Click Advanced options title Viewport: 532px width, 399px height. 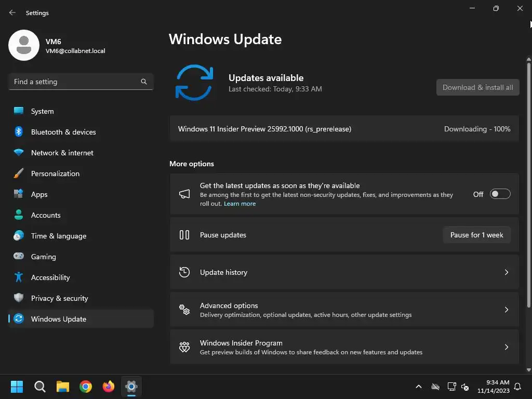(229, 305)
